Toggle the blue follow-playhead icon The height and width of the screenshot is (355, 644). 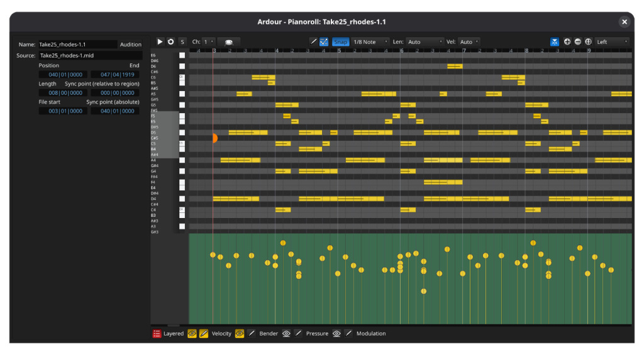(x=555, y=41)
